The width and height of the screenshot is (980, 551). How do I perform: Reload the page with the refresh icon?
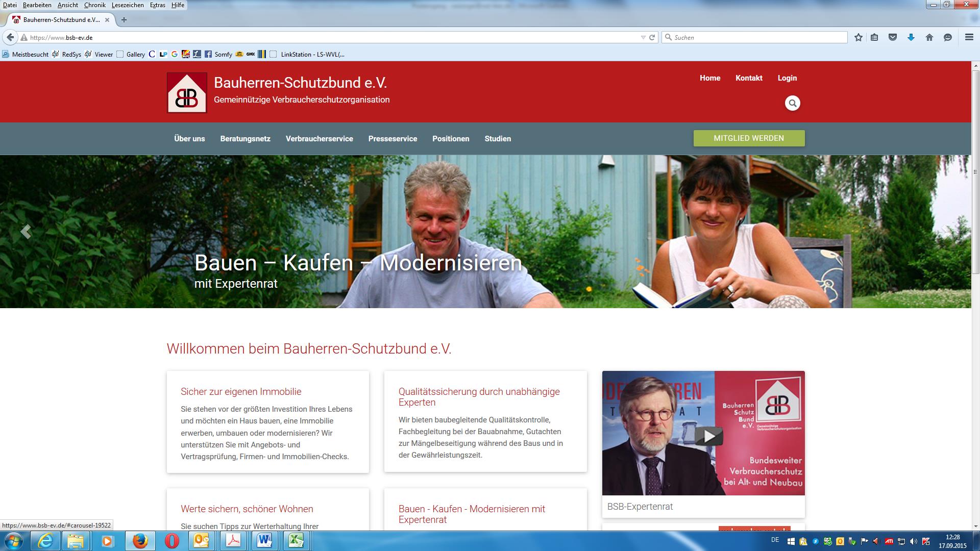pos(652,37)
